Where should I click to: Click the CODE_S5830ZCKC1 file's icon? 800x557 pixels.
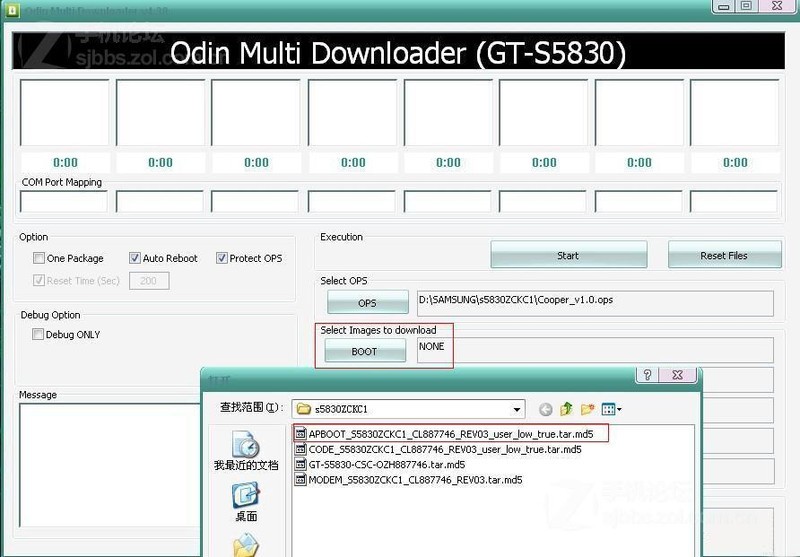point(301,449)
